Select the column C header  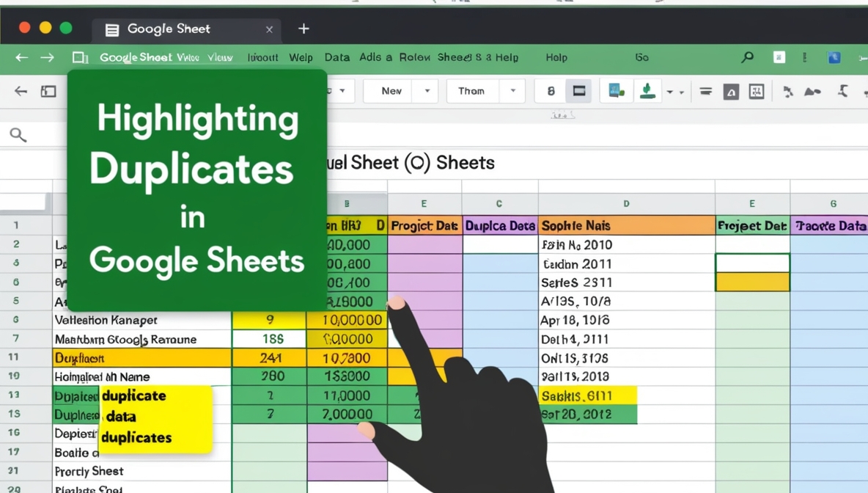(x=499, y=204)
